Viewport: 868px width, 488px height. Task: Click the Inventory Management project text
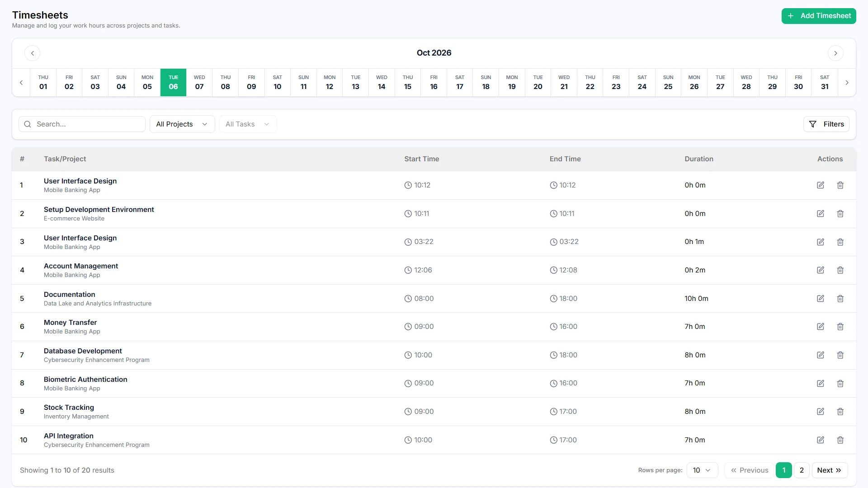[76, 417]
